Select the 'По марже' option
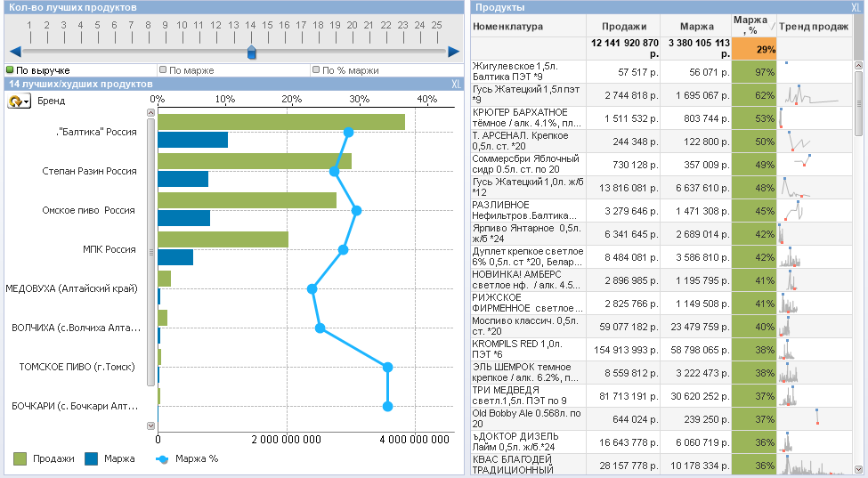This screenshot has height=478, width=868. point(186,70)
